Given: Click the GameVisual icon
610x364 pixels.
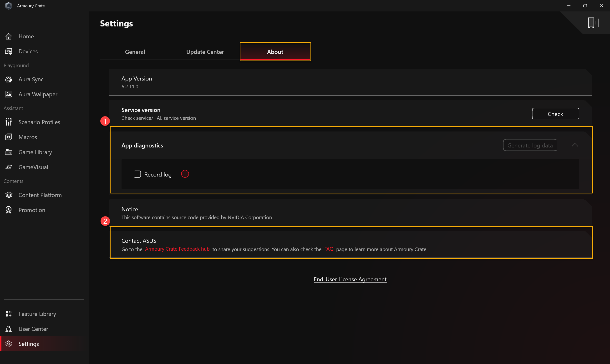Looking at the screenshot, I should tap(9, 167).
